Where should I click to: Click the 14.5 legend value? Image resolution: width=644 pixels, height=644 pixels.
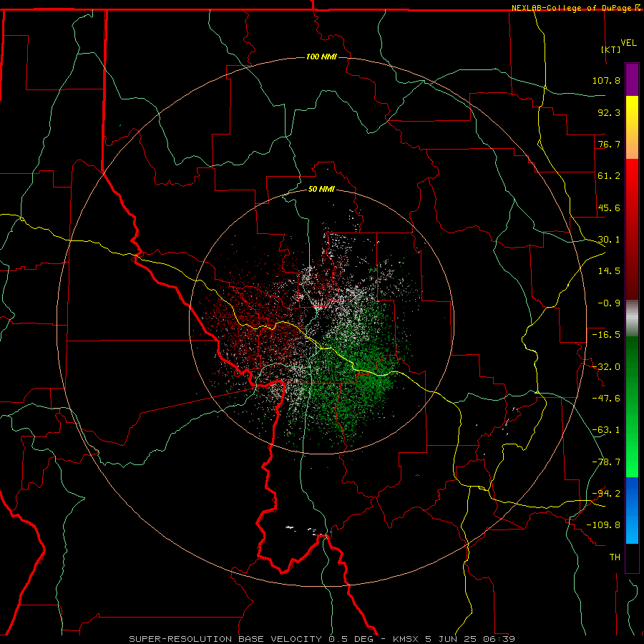(x=609, y=270)
